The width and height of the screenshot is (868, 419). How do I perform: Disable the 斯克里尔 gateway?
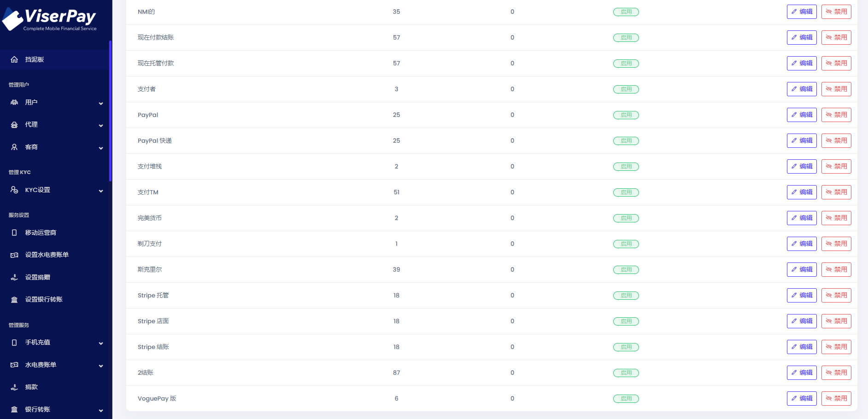pyautogui.click(x=836, y=269)
